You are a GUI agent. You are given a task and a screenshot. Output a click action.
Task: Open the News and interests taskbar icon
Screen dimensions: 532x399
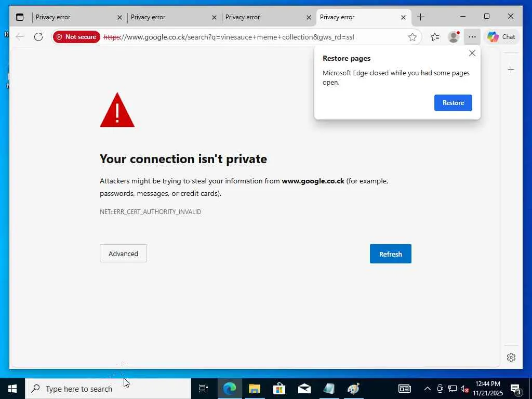click(404, 389)
